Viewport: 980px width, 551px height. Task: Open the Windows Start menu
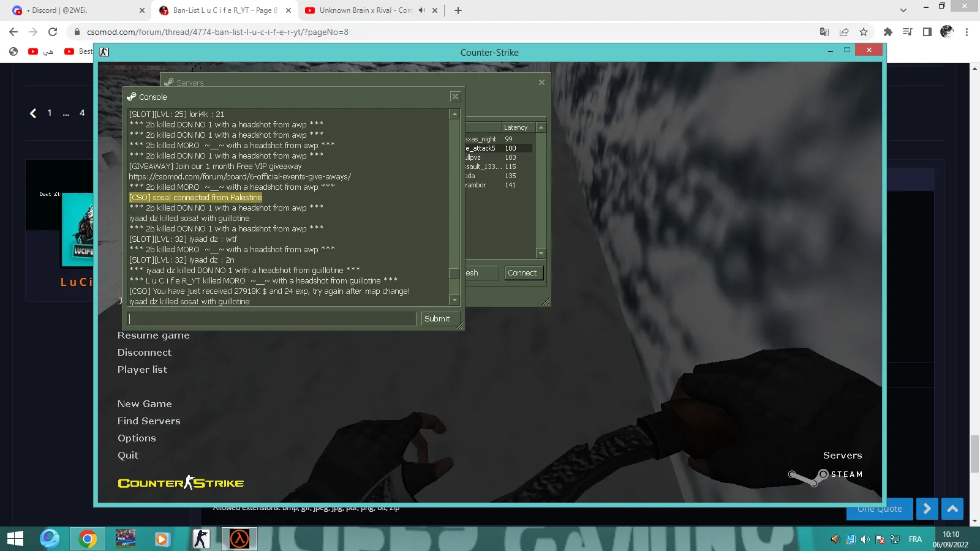click(x=15, y=539)
